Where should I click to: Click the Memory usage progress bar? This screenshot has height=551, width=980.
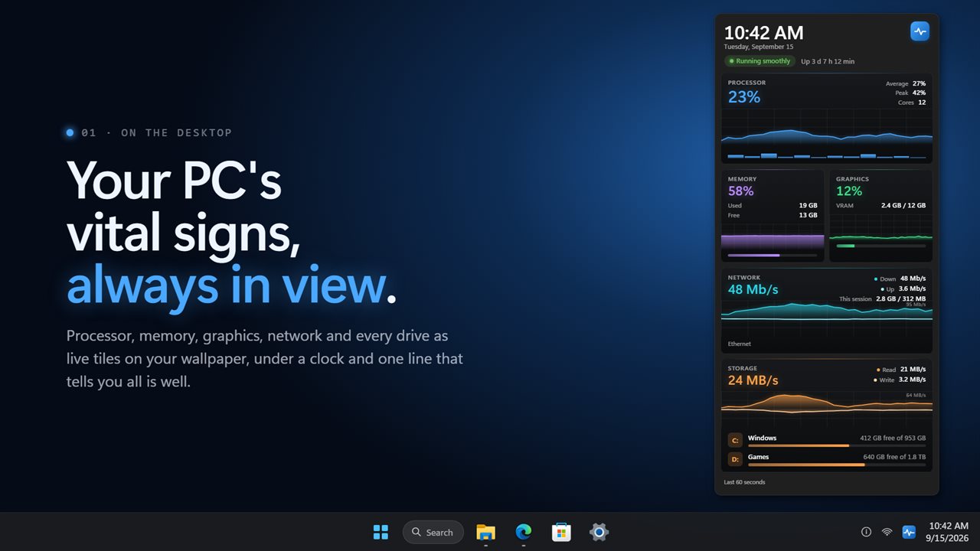click(773, 256)
